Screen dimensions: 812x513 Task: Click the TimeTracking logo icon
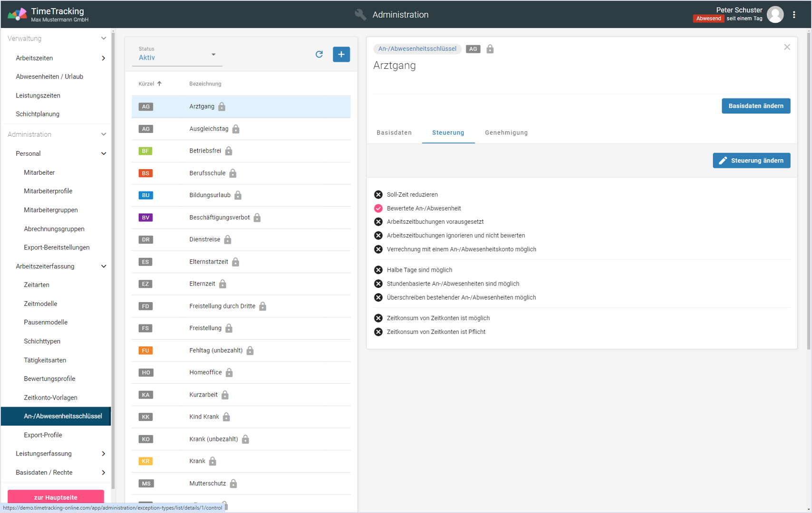pyautogui.click(x=17, y=14)
